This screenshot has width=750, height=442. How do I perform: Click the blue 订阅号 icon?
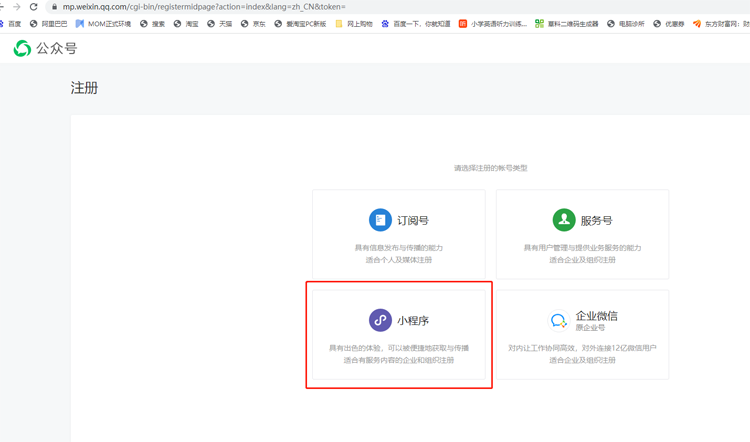[x=380, y=220]
